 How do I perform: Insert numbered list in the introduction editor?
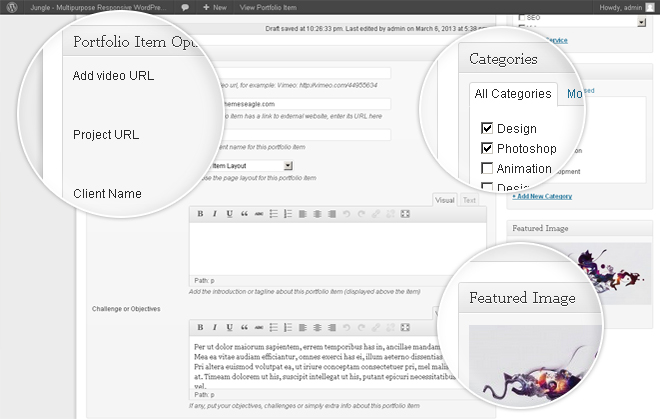click(288, 214)
